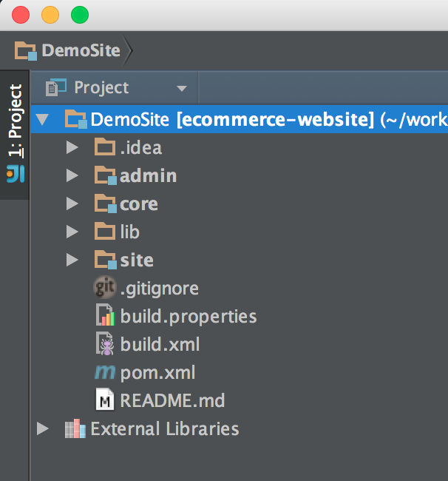
Task: Collapse the DemoSite root node arrow
Action: [43, 119]
